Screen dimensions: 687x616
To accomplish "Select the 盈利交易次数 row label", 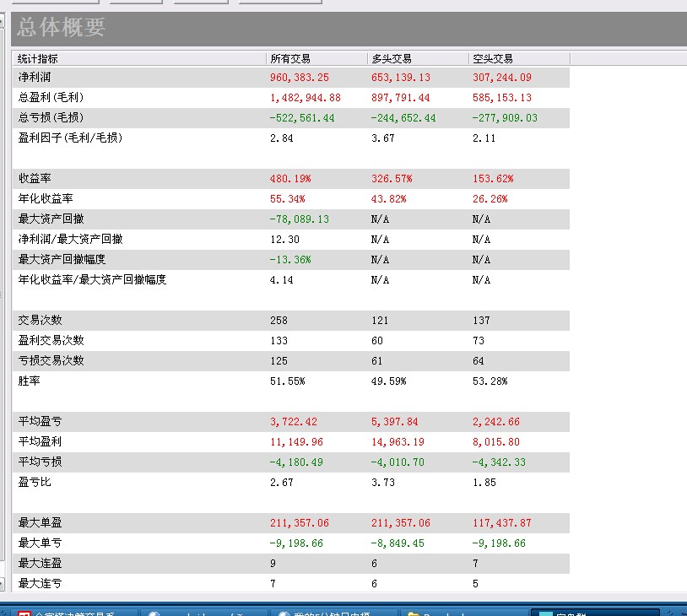I will click(51, 340).
